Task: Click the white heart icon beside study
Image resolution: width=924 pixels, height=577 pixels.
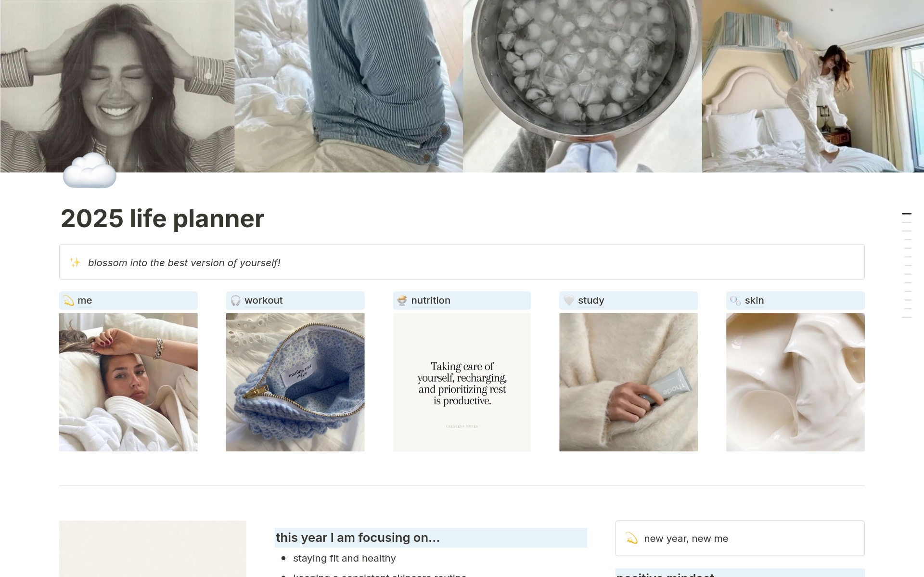Action: pos(569,300)
